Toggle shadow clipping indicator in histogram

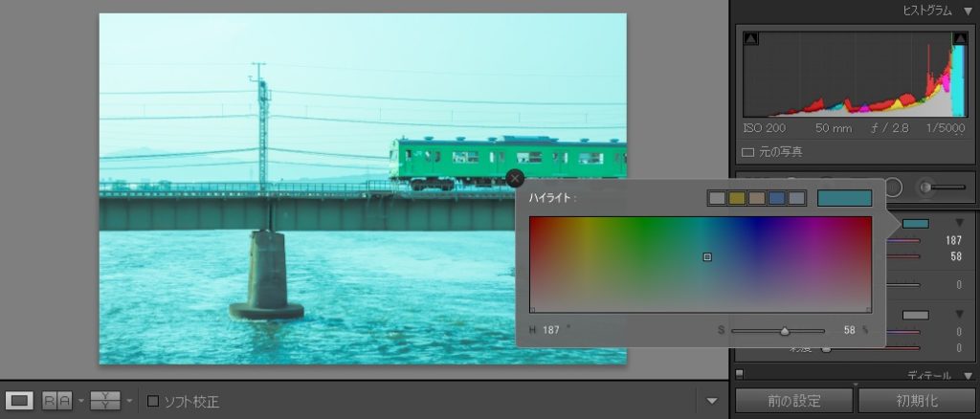(x=751, y=38)
